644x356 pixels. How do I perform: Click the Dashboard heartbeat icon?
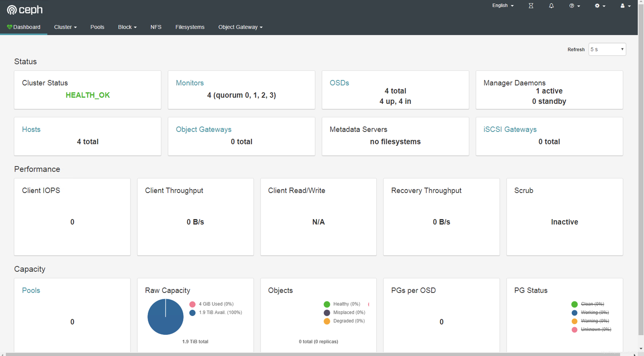coord(9,27)
